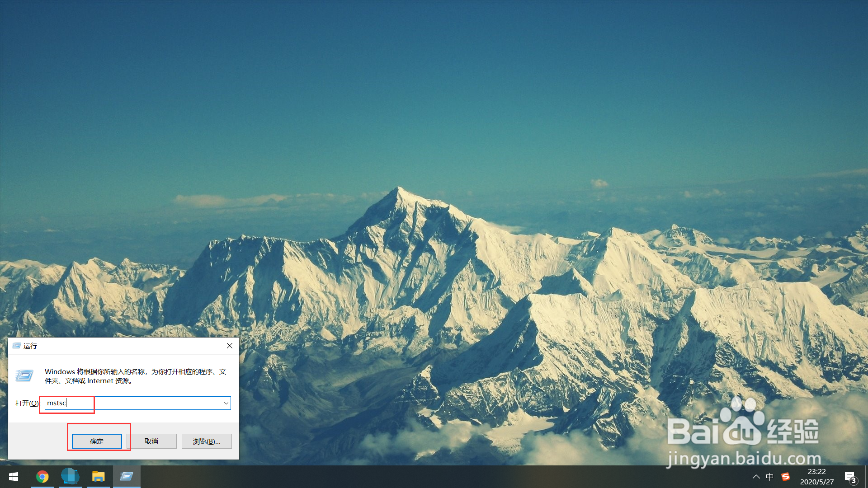This screenshot has height=488, width=868.
Task: Select the Run dialog taskbar icon
Action: coord(127,477)
